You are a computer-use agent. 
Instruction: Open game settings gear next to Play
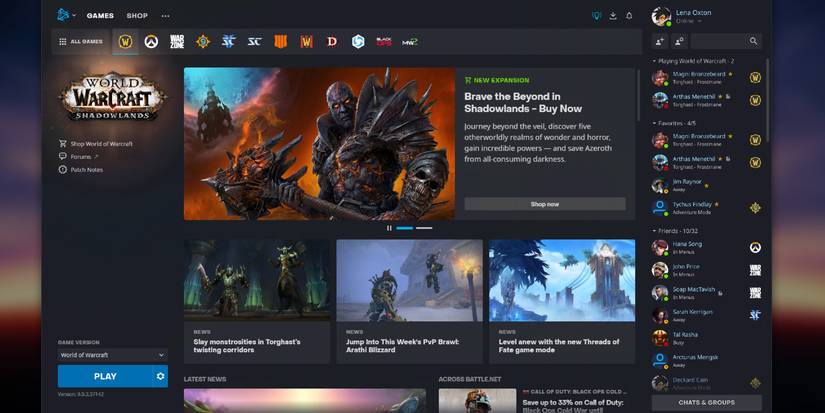point(160,376)
